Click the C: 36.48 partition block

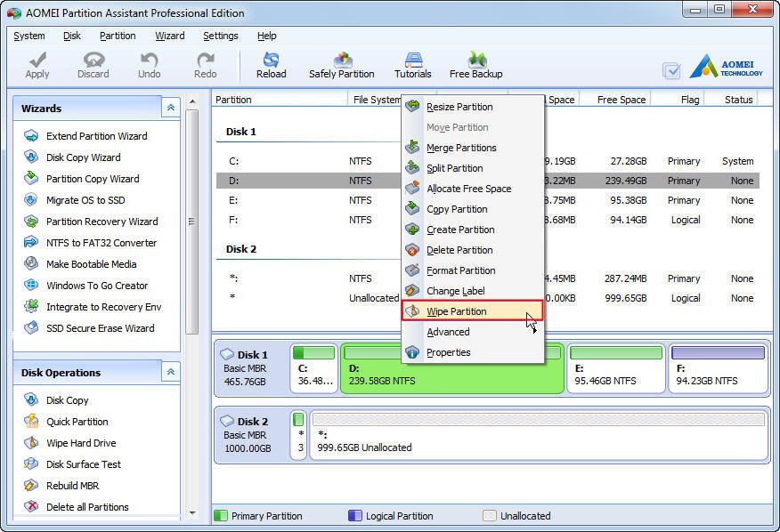tap(314, 368)
